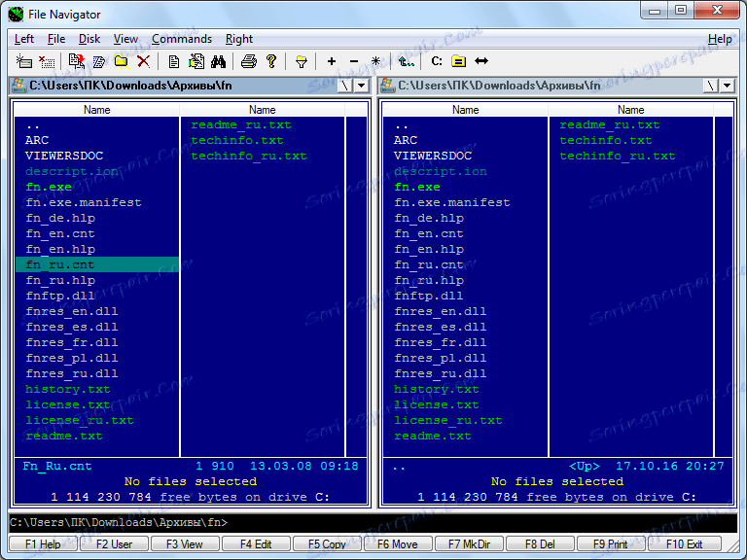The width and height of the screenshot is (747, 560).
Task: Click the rename/move files toolbar icon
Action: (98, 61)
